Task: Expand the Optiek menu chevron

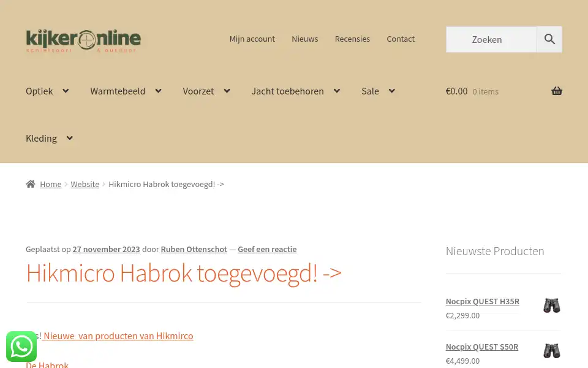Action: click(x=66, y=91)
